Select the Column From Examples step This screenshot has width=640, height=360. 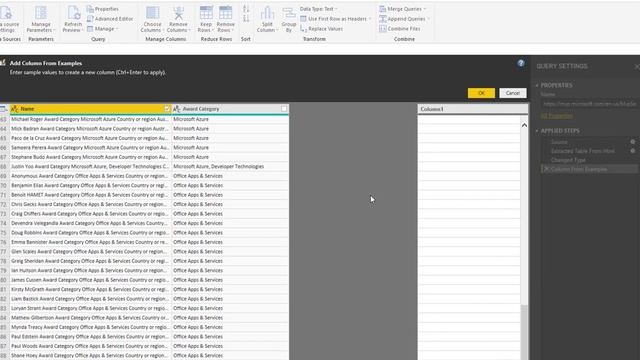589,169
